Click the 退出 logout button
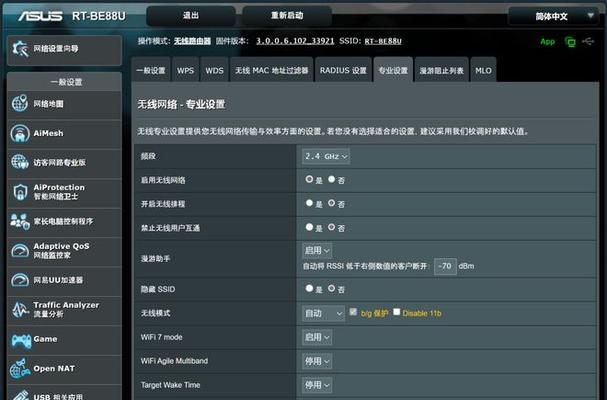This screenshot has width=607, height=400. point(190,16)
